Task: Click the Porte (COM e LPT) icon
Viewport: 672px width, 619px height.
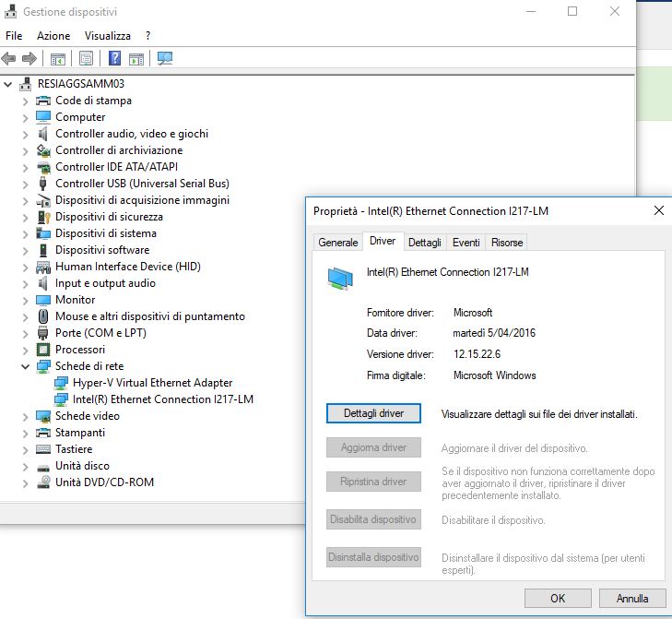Action: click(x=42, y=333)
